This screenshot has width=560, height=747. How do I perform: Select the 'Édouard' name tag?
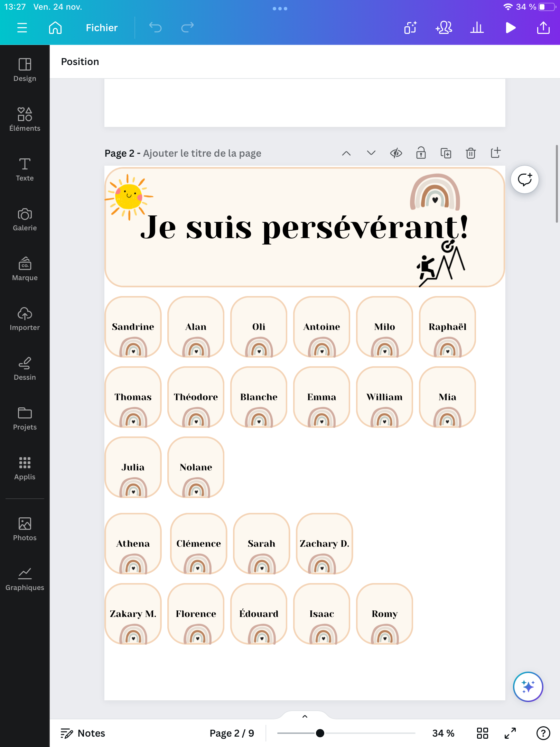(x=259, y=614)
